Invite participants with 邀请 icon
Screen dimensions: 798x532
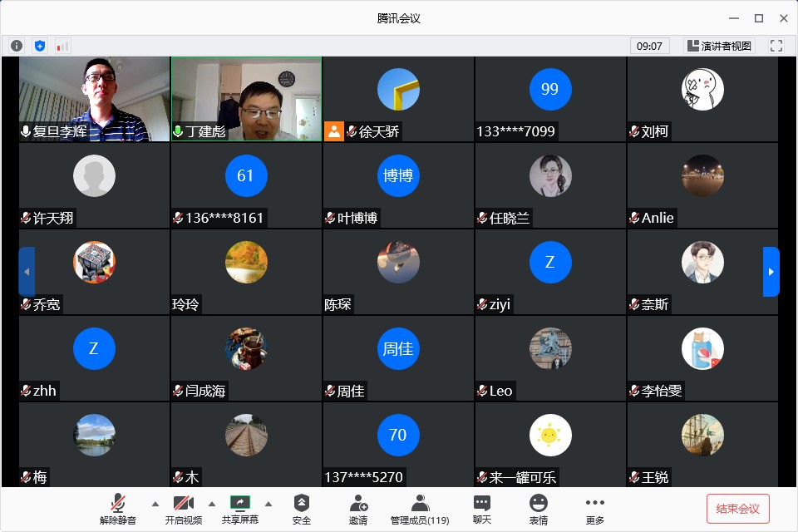click(x=358, y=509)
